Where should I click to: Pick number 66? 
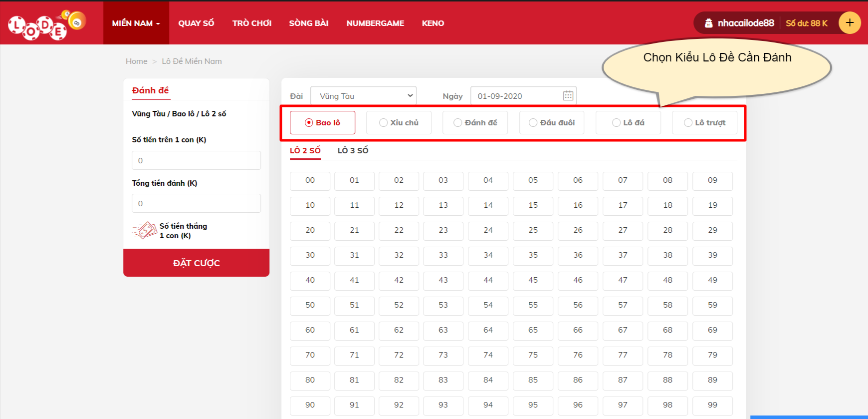click(578, 331)
